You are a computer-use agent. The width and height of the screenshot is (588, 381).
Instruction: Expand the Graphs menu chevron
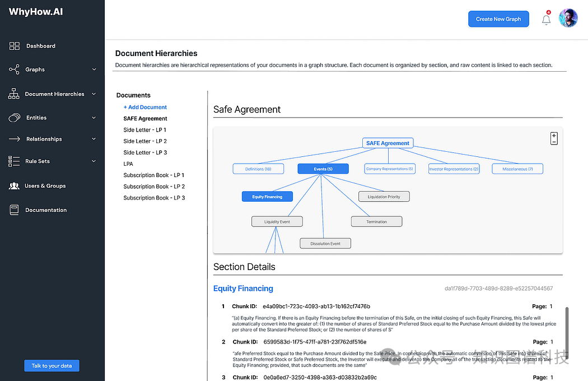(94, 69)
